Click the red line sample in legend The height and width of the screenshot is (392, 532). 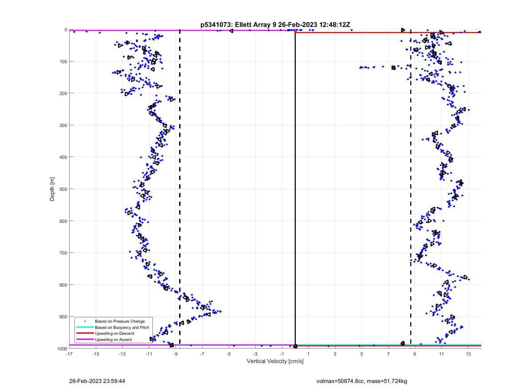click(85, 334)
